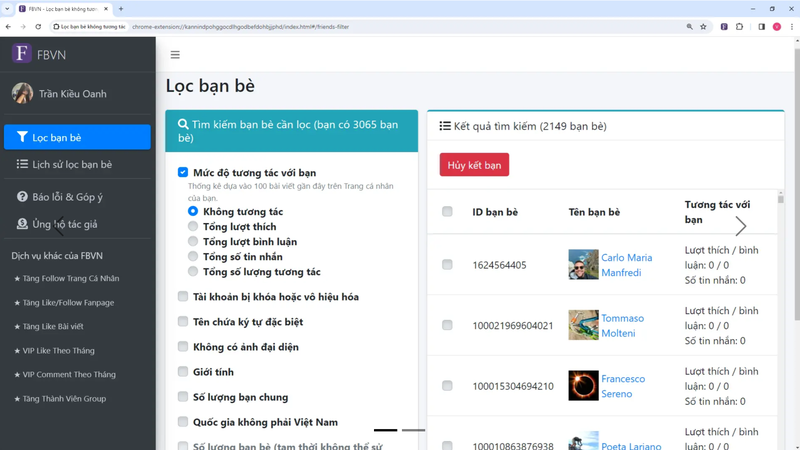The height and width of the screenshot is (450, 800).
Task: Open browser extensions puzzle icon
Action: pyautogui.click(x=739, y=27)
